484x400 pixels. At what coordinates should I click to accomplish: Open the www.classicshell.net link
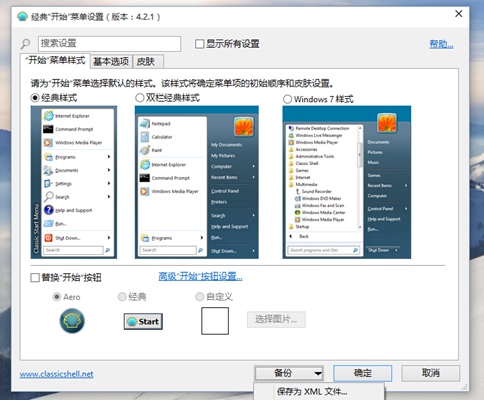click(57, 374)
